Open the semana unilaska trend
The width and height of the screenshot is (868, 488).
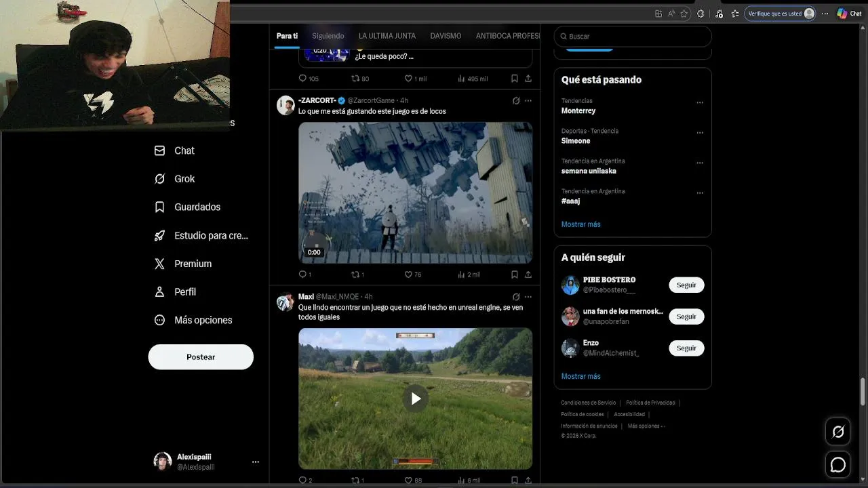point(589,171)
